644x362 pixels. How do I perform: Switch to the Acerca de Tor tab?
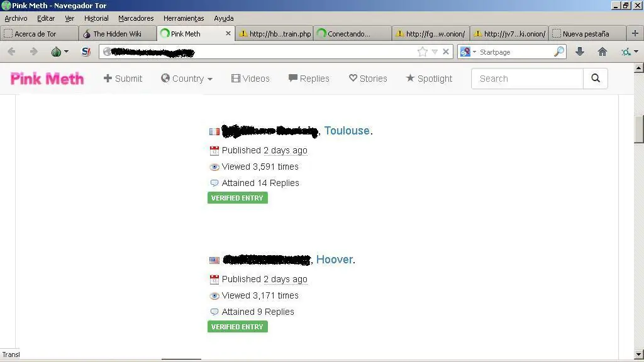click(40, 34)
